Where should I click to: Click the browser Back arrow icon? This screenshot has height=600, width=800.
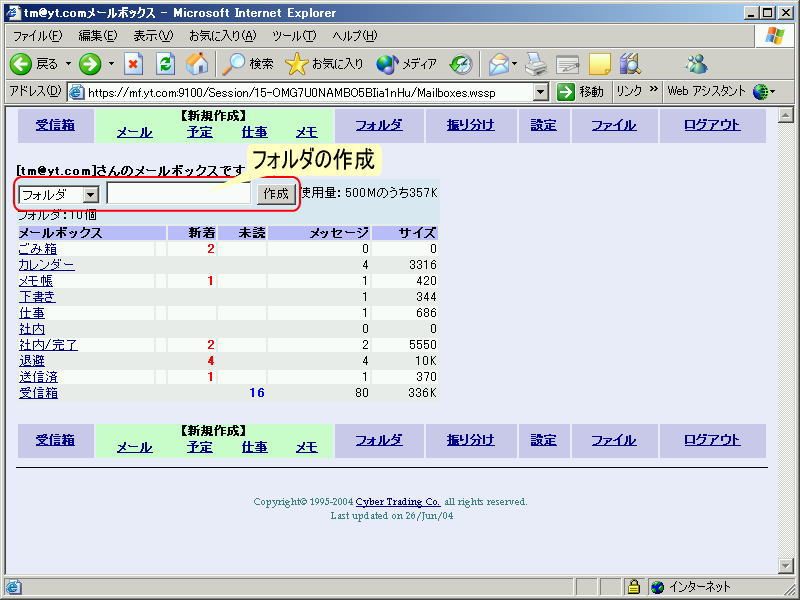click(21, 64)
